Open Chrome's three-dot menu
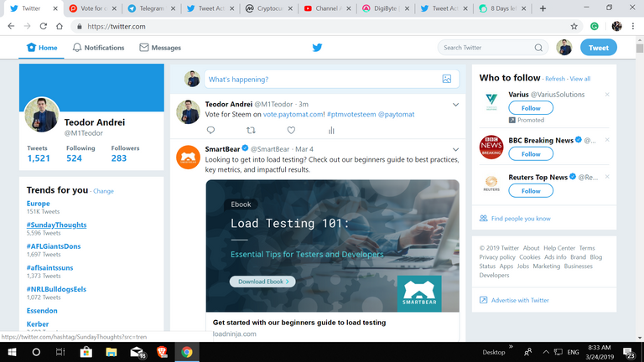This screenshot has height=362, width=644. [633, 26]
